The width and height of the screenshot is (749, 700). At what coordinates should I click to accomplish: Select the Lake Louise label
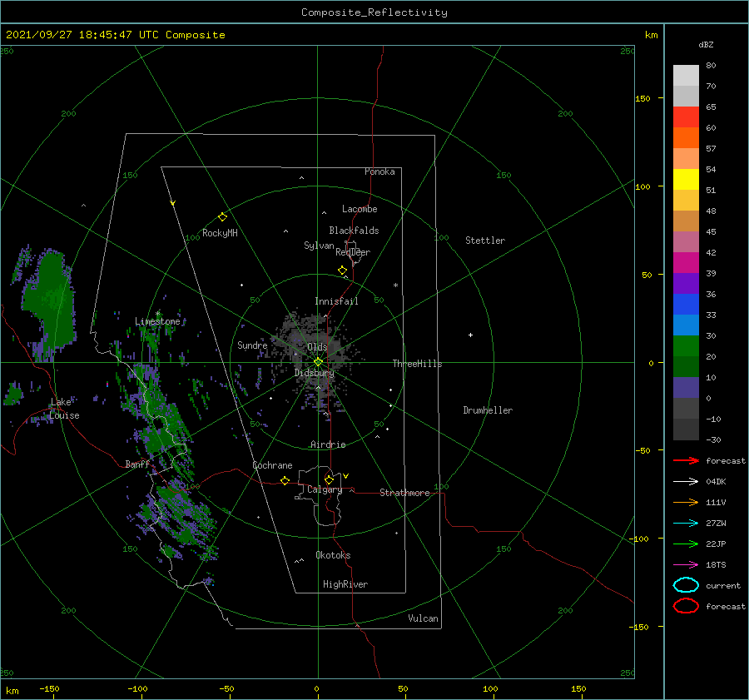coord(65,409)
